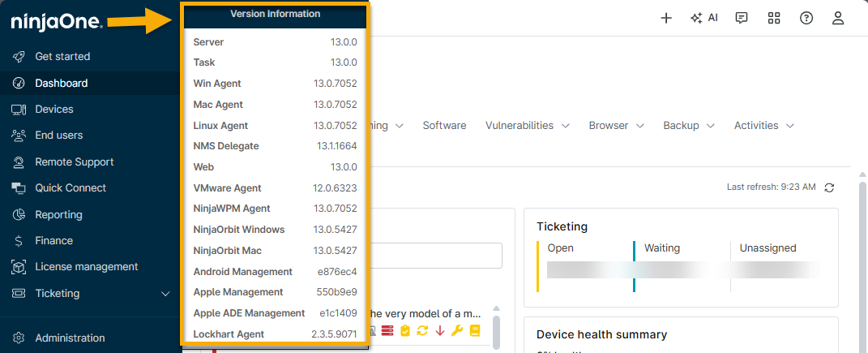Open the Vulnerabilities dropdown tab

click(x=528, y=126)
